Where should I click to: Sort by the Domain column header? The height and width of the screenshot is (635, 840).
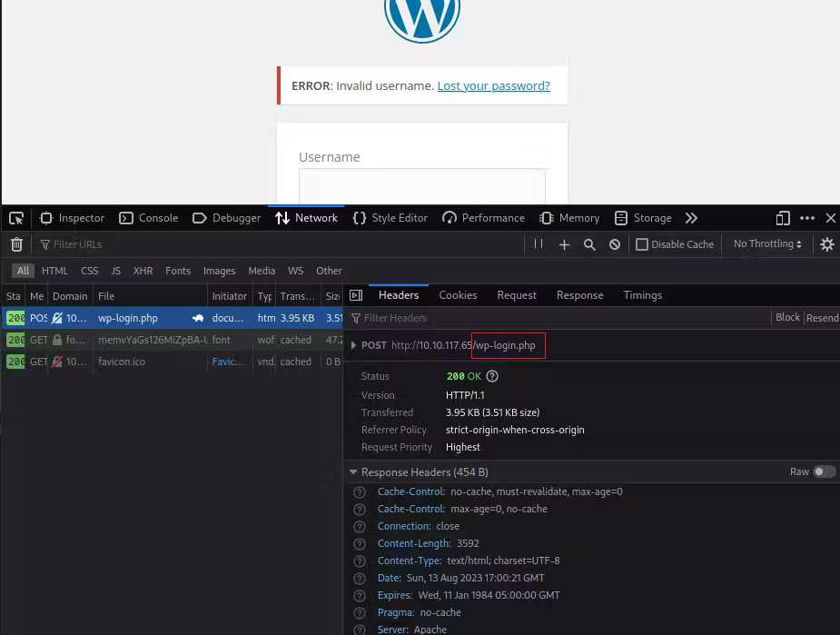click(x=70, y=296)
